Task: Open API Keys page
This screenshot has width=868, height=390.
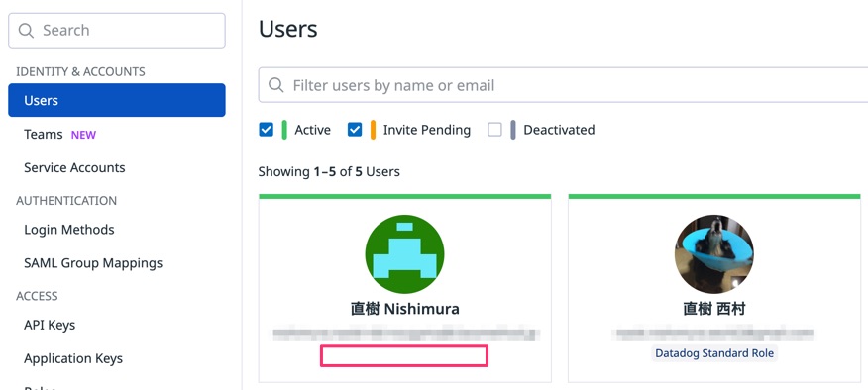Action: click(50, 325)
